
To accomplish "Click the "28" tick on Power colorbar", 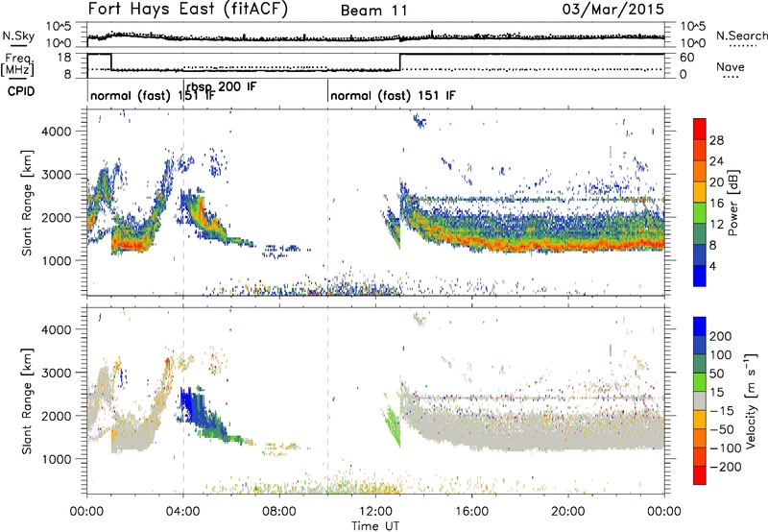I will click(716, 140).
